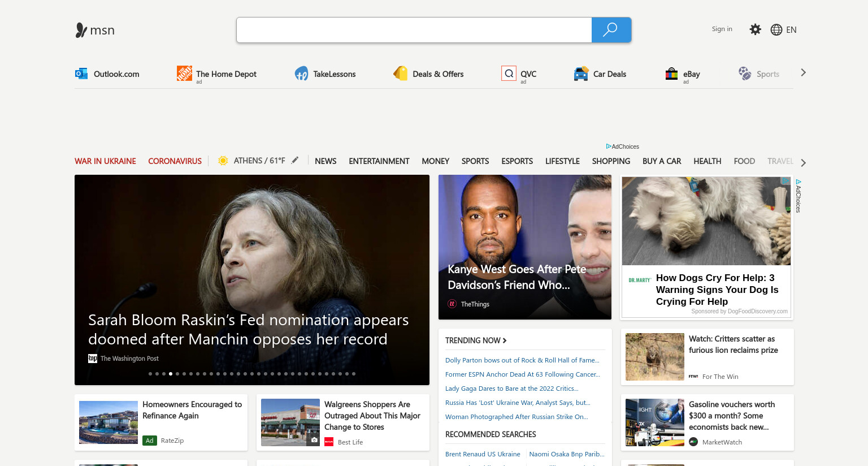The width and height of the screenshot is (868, 466).
Task: Select the Health section
Action: [x=708, y=161]
